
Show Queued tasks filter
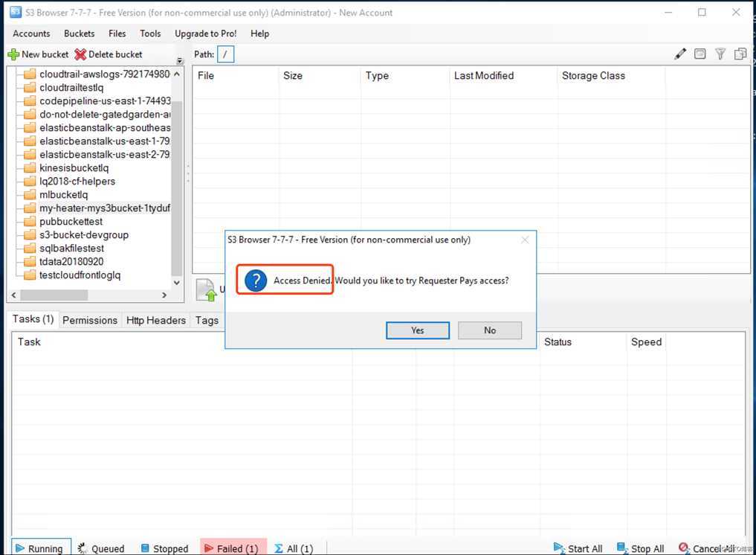[x=101, y=548]
